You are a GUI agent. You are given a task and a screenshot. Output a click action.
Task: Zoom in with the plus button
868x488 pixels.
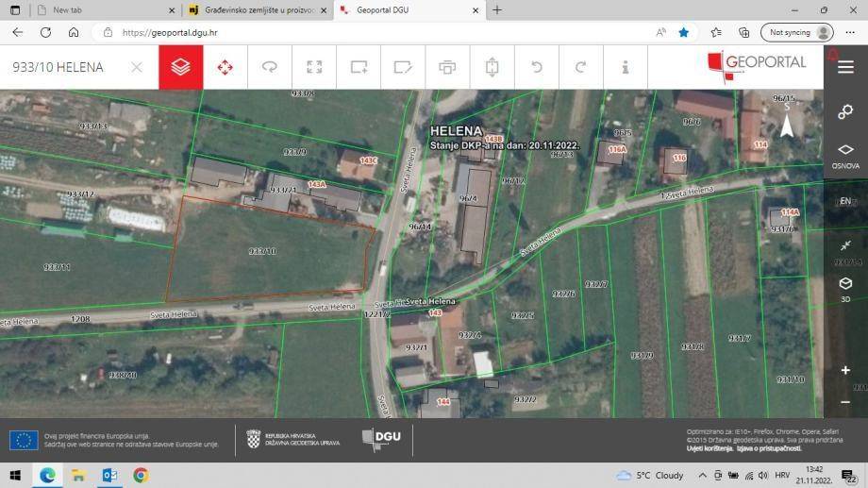pyautogui.click(x=845, y=370)
